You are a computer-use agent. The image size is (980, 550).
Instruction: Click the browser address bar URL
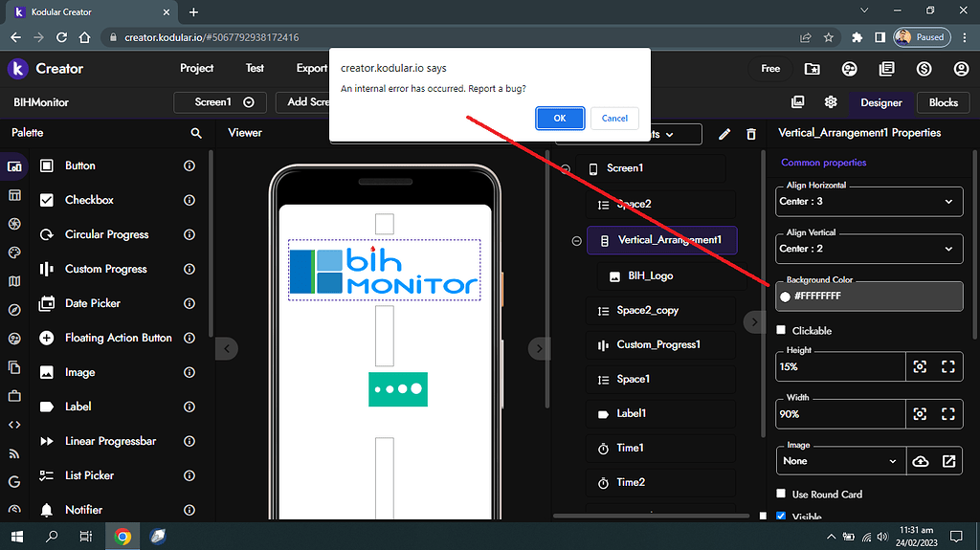point(212,37)
